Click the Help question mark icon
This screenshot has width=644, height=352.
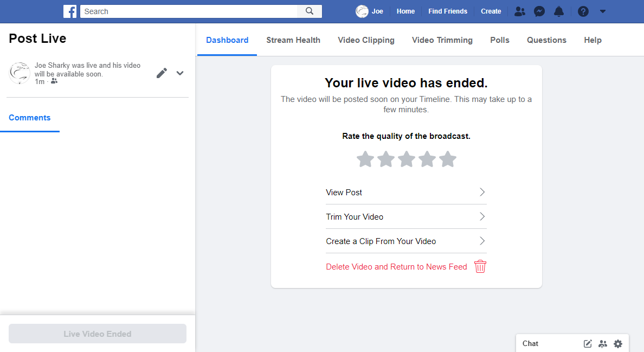pos(583,11)
